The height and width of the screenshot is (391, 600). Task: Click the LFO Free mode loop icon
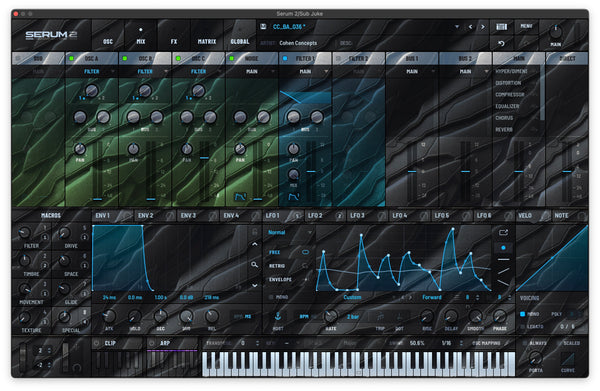pos(305,252)
